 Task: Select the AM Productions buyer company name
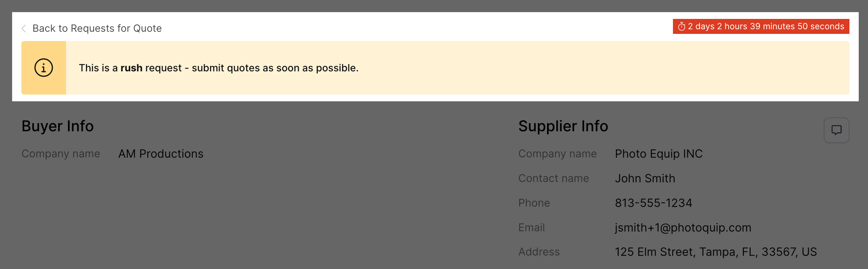[x=161, y=154]
